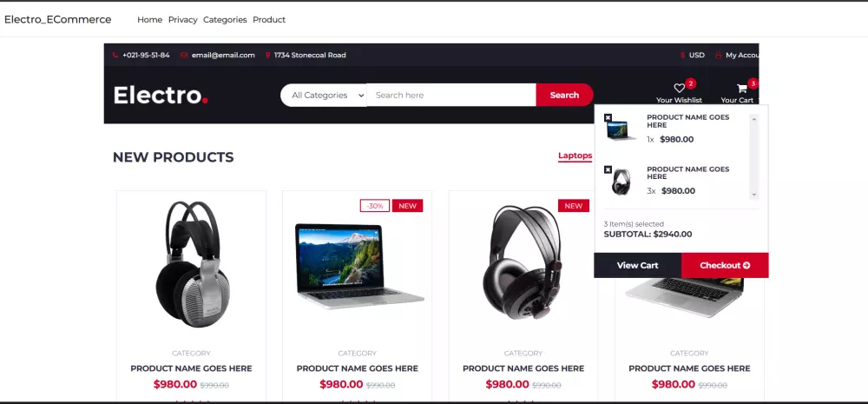This screenshot has width=868, height=404.
Task: Open the Categories menu item
Action: click(x=225, y=19)
